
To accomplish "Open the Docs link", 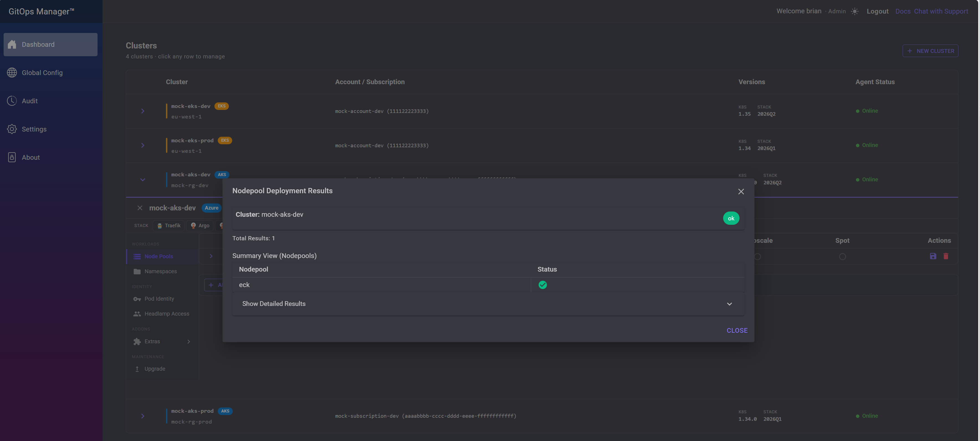I will click(903, 11).
